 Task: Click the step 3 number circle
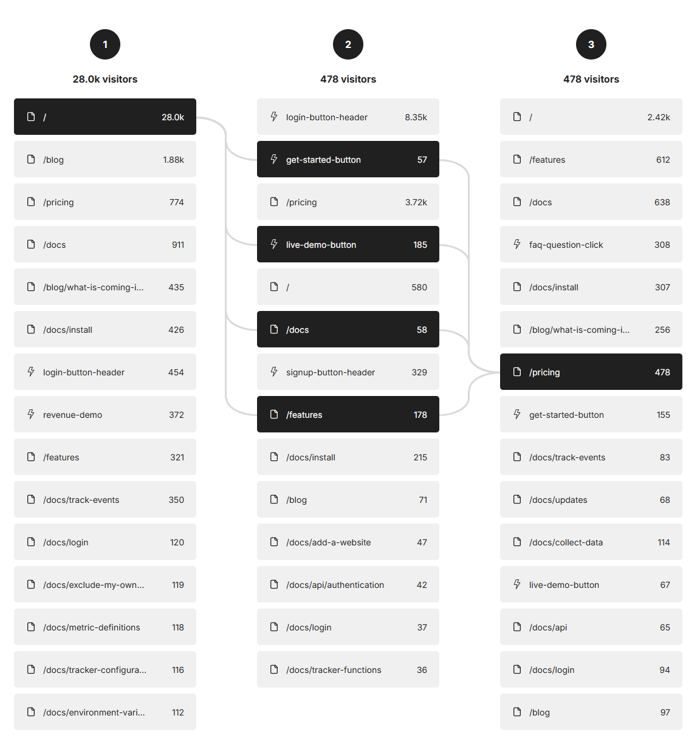(x=591, y=44)
